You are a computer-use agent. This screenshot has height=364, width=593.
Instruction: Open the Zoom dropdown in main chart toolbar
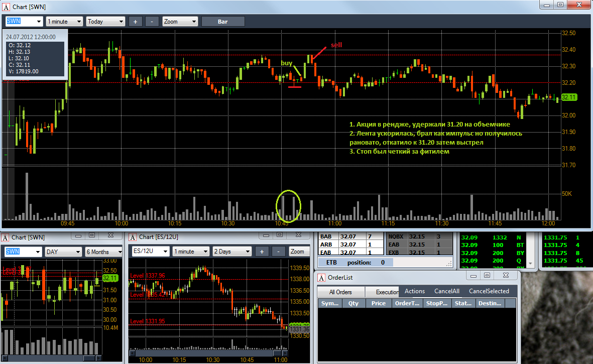tap(180, 22)
